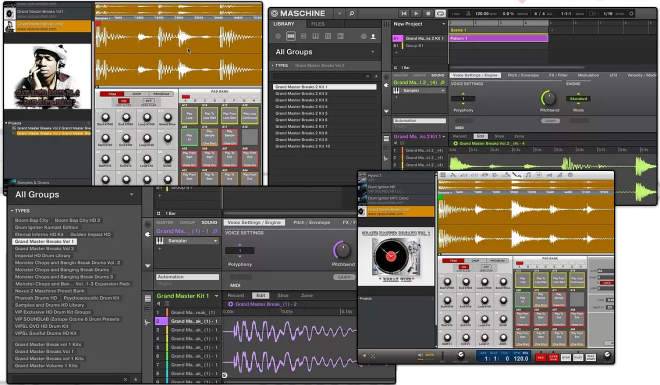This screenshot has width=660, height=385.
Task: Click the Standard Mode selector in Engine section
Action: (578, 99)
